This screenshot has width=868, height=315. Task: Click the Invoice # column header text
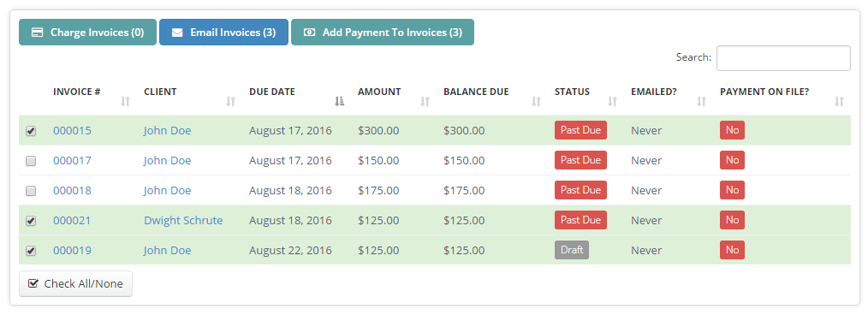[x=76, y=92]
